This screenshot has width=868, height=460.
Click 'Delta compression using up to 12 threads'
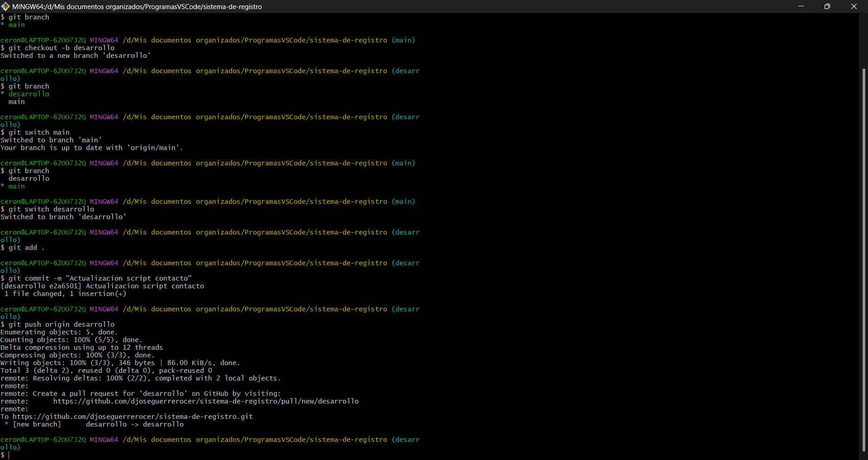tap(82, 347)
